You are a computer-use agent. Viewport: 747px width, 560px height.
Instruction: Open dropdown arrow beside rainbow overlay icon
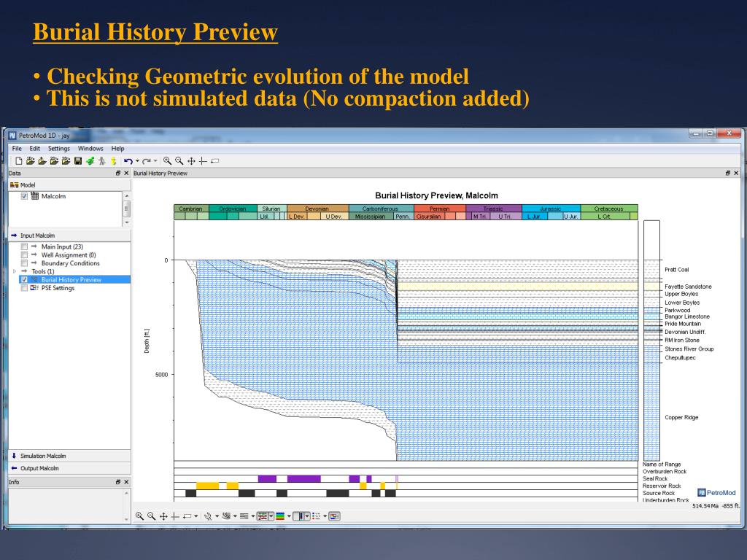(x=289, y=516)
